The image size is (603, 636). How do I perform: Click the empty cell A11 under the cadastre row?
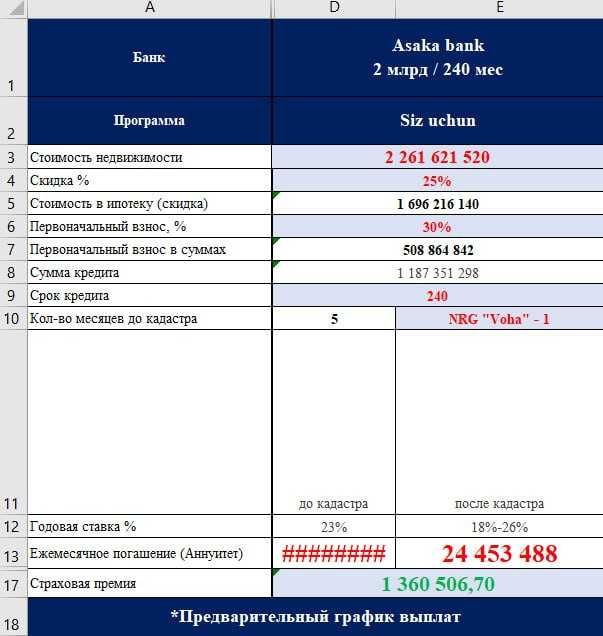click(x=150, y=422)
